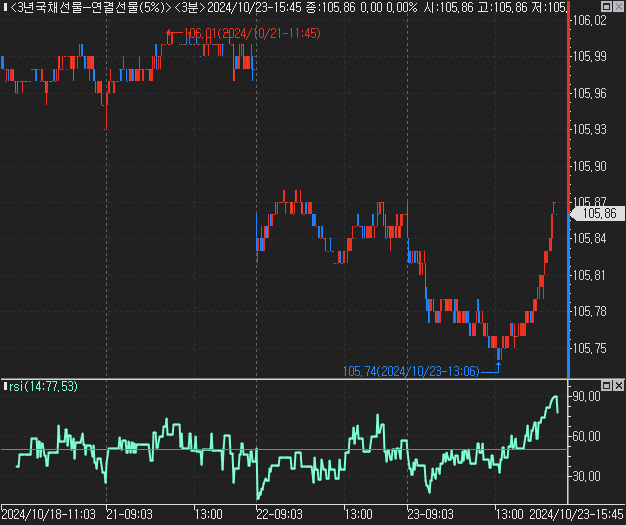
Task: Click the 2024/10/23-15:45 timestamp in the header
Action: click(x=255, y=7)
